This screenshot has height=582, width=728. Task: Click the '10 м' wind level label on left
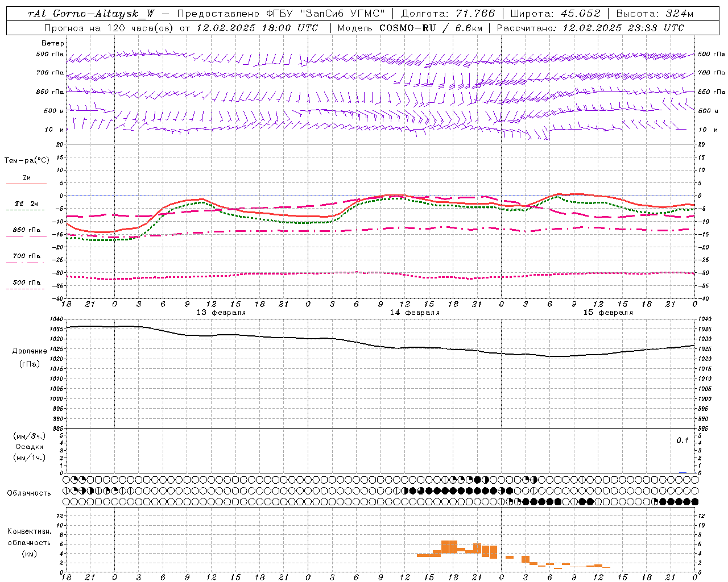54,130
